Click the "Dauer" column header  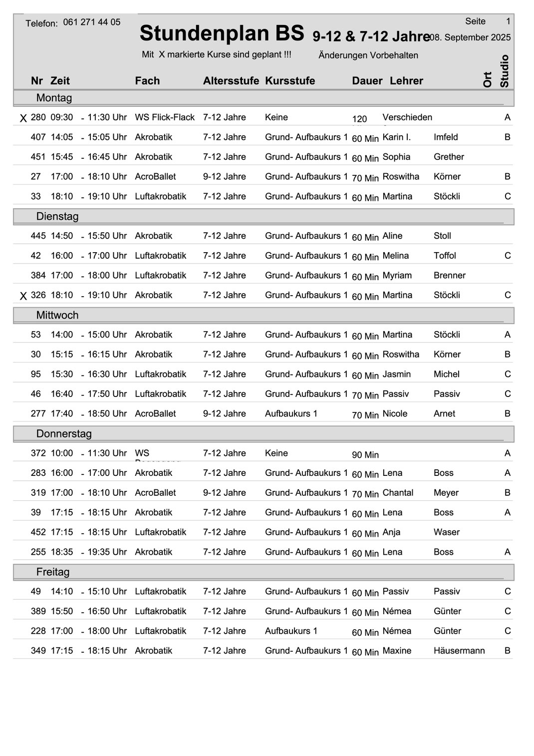pyautogui.click(x=367, y=81)
